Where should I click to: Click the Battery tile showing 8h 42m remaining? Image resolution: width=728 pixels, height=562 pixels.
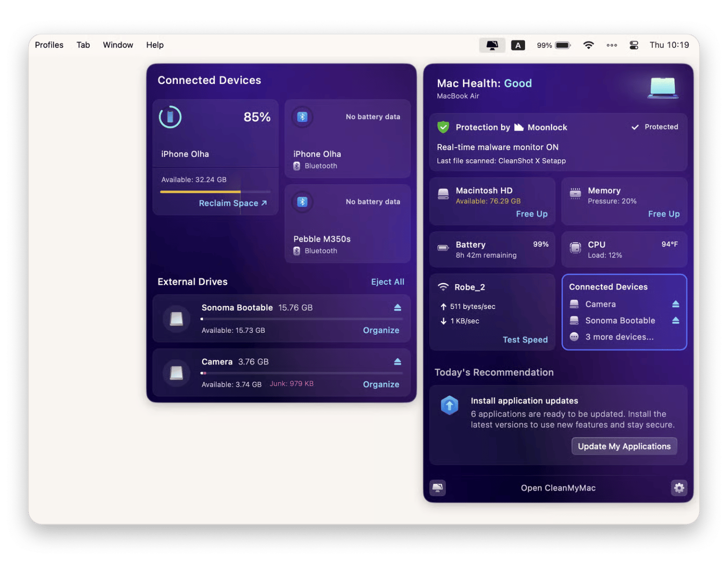[492, 249]
